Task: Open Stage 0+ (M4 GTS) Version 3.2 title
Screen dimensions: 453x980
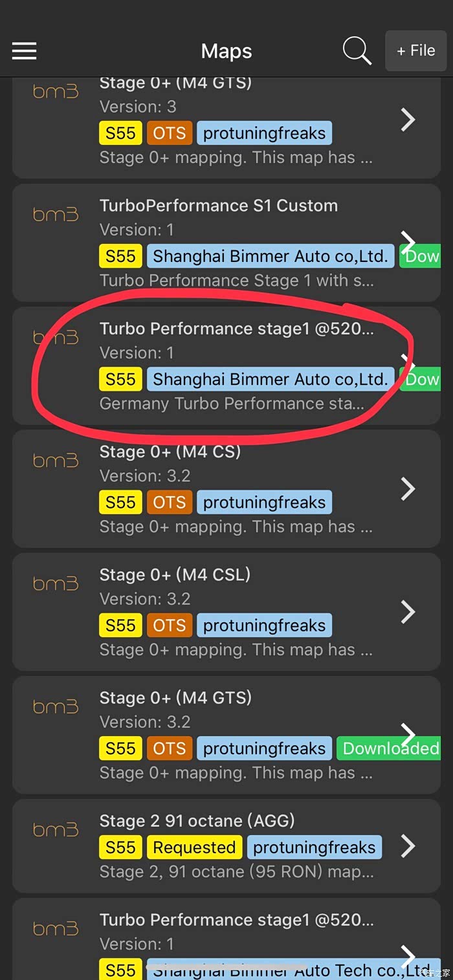Action: [175, 698]
